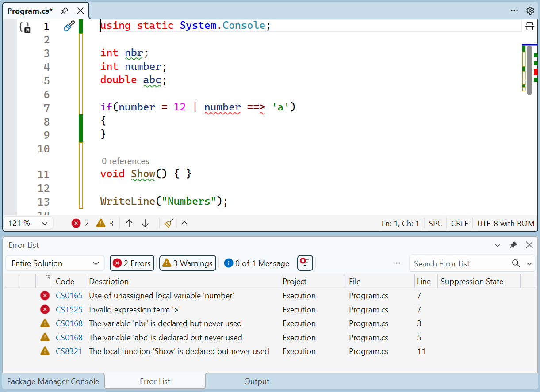
Task: Click '0 references' CodeLens link
Action: pyautogui.click(x=125, y=161)
